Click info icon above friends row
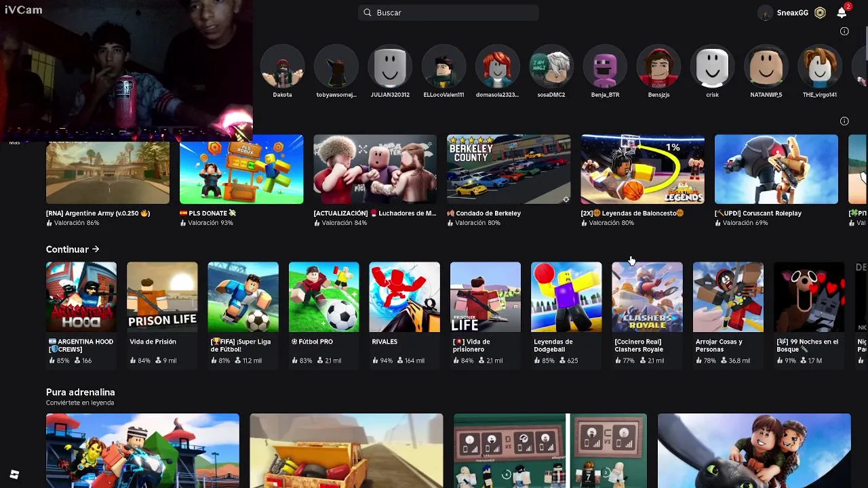Screen dimensions: 868x488 [x=844, y=31]
